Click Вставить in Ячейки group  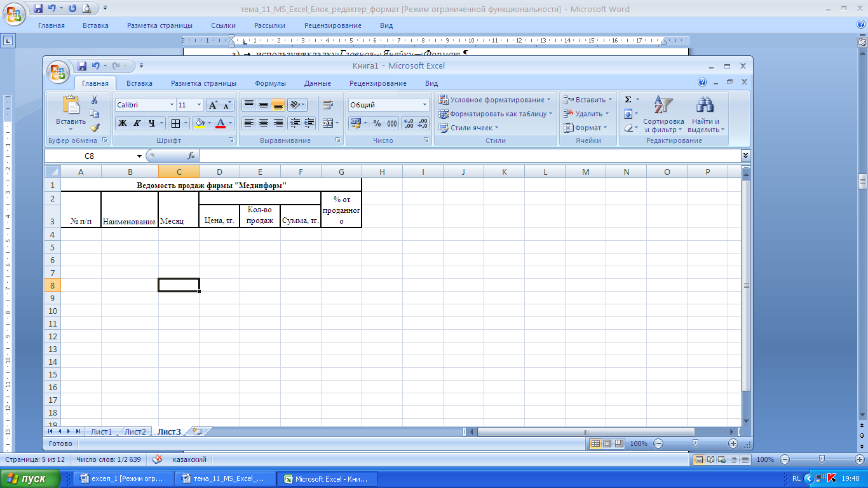[x=588, y=100]
